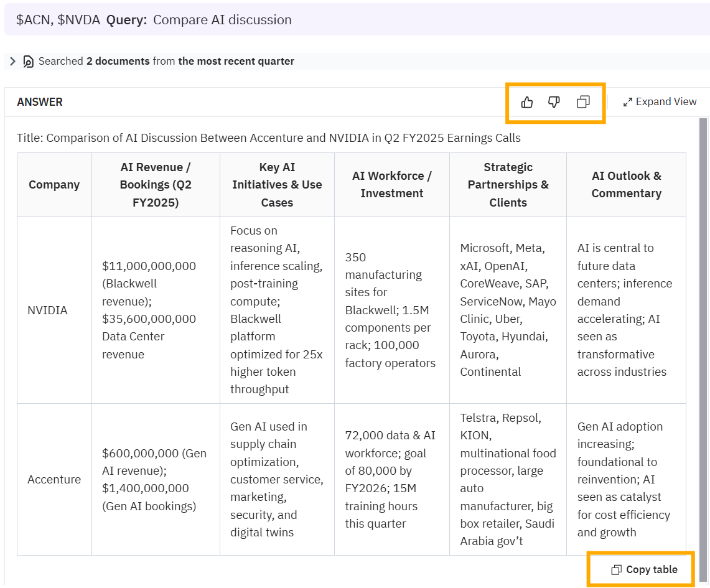
Task: Select the Company column header
Action: point(54,185)
